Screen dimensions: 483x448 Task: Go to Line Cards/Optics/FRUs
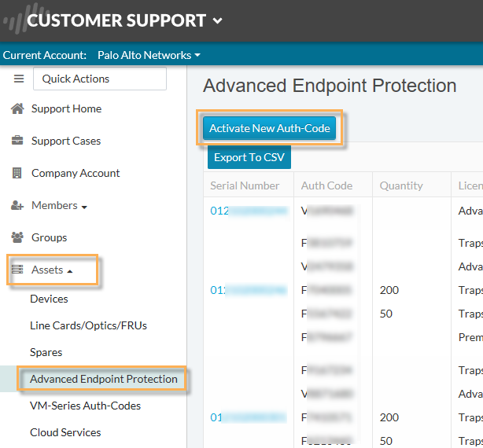88,326
